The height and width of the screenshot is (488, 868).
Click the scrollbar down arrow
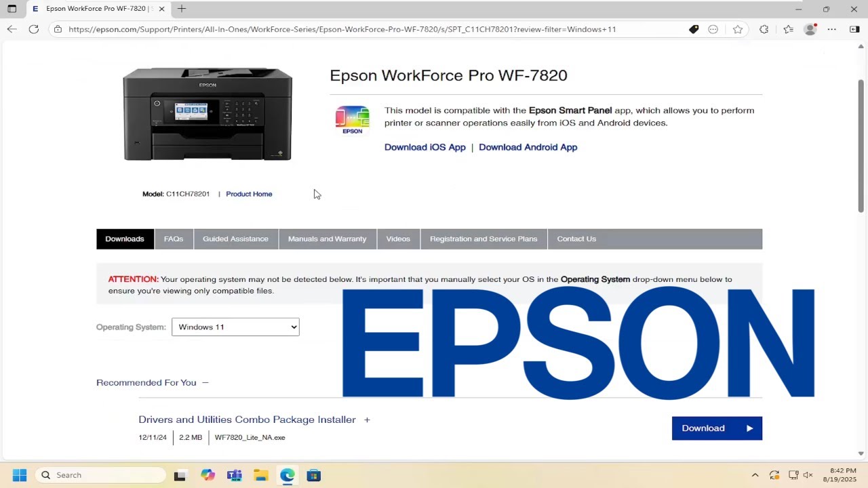861,453
